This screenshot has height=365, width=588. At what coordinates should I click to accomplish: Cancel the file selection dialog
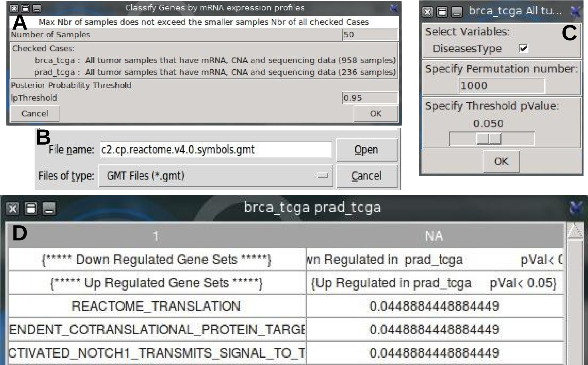tap(367, 176)
